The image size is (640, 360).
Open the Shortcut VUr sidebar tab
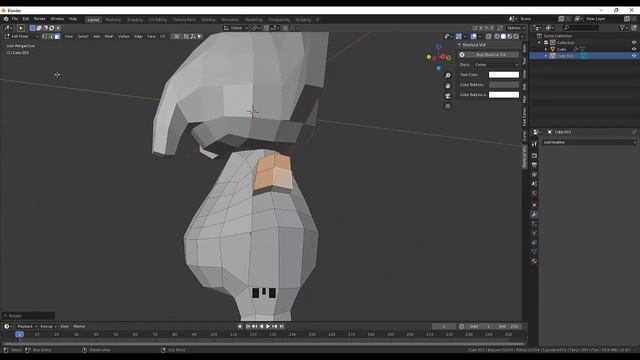[x=524, y=157]
